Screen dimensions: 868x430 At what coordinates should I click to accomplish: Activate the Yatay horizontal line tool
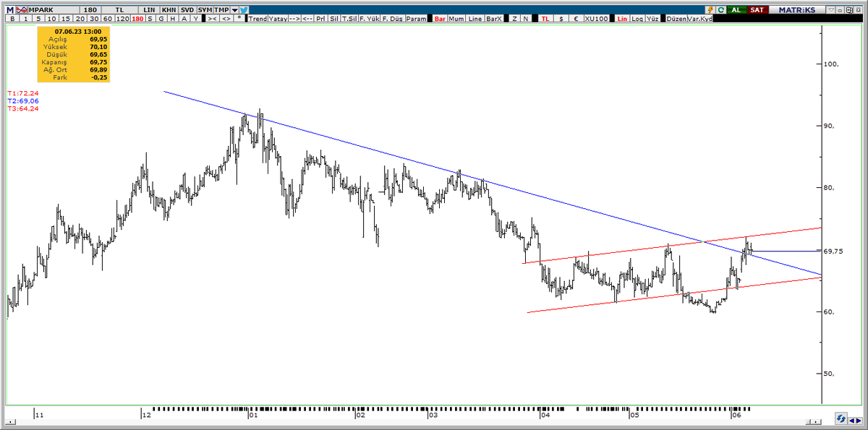tap(278, 19)
